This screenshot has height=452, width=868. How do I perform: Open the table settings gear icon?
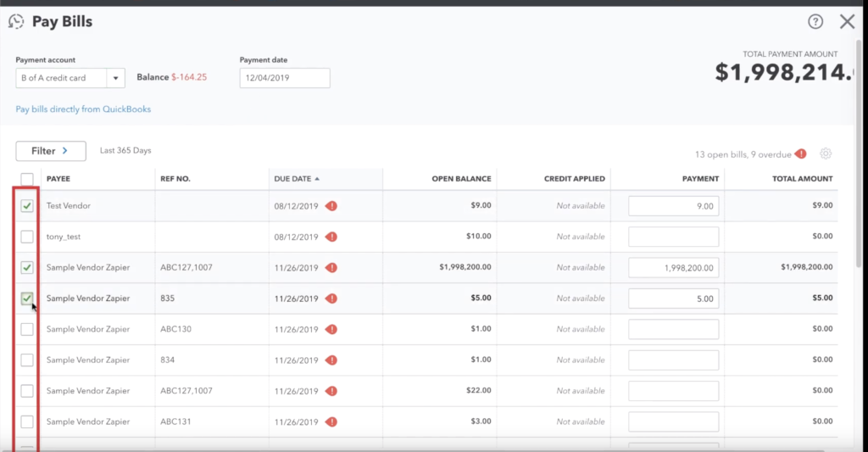[x=826, y=153]
